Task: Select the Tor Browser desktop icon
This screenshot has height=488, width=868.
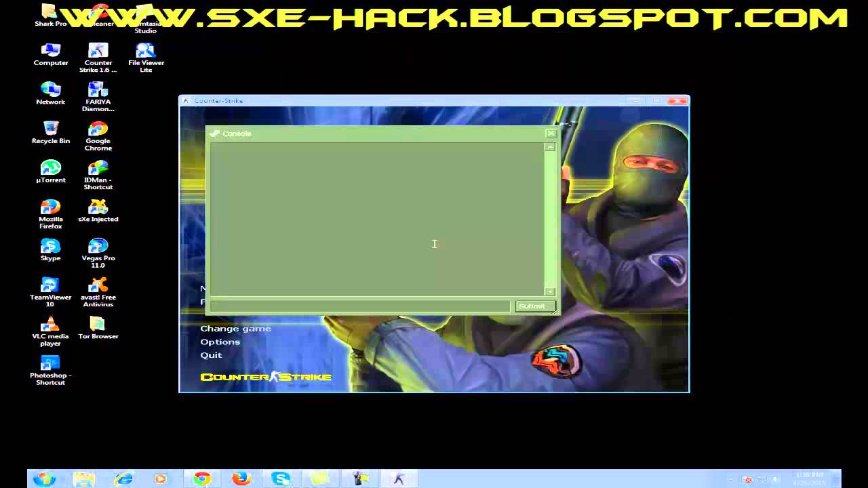Action: click(x=98, y=328)
